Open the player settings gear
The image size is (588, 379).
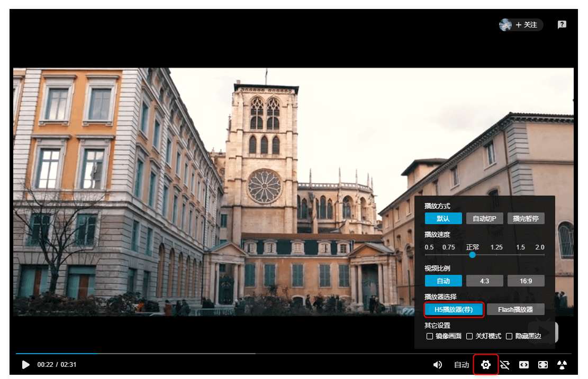click(485, 365)
